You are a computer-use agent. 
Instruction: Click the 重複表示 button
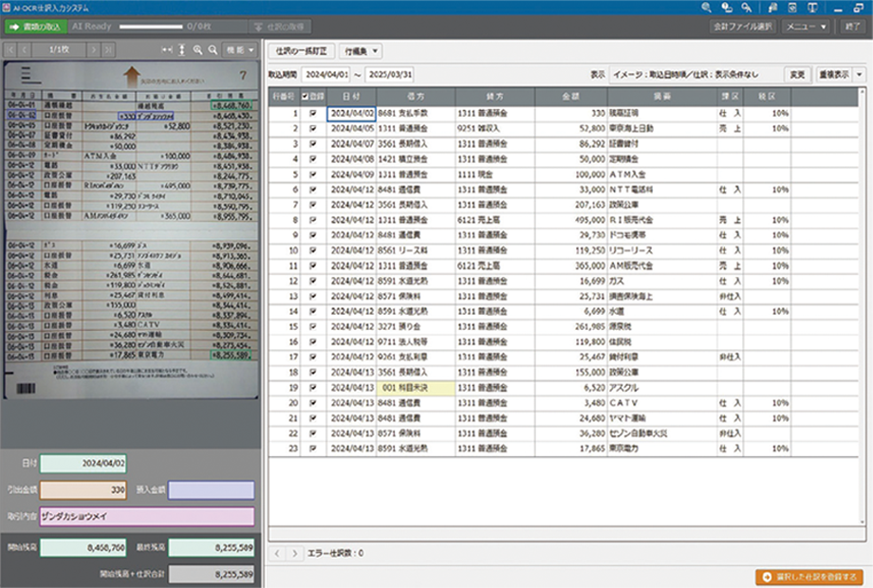click(835, 75)
